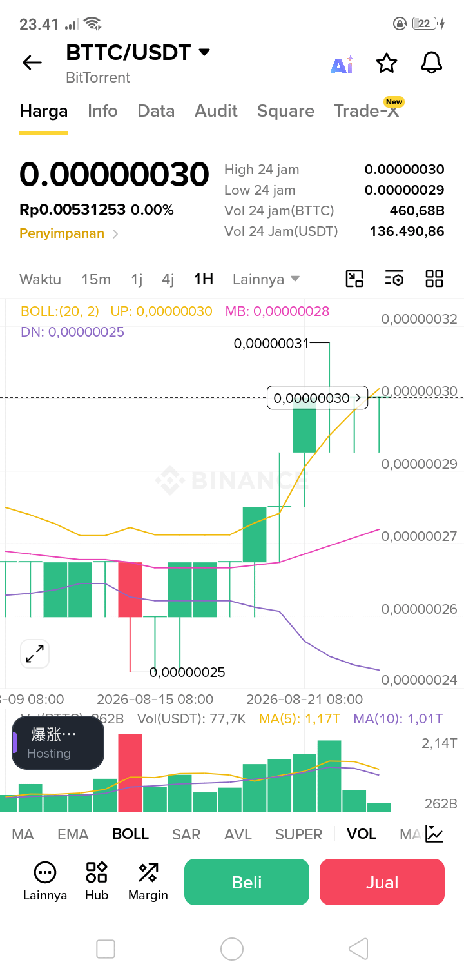Switch to Data tab
The width and height of the screenshot is (464, 980).
[x=156, y=111]
